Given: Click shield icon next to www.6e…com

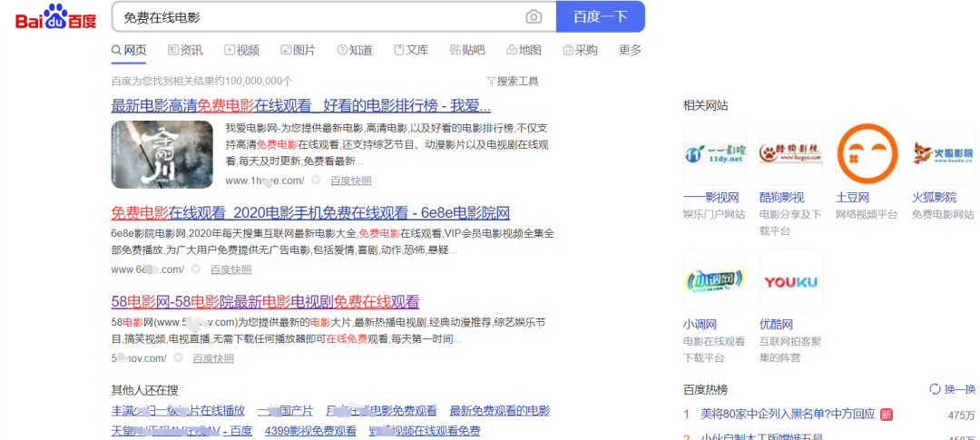Looking at the screenshot, I should tap(196, 269).
